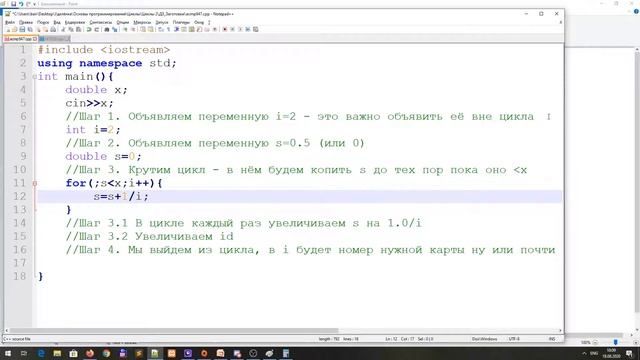
Task: Open the Windows Start menu
Action: click(x=7, y=353)
